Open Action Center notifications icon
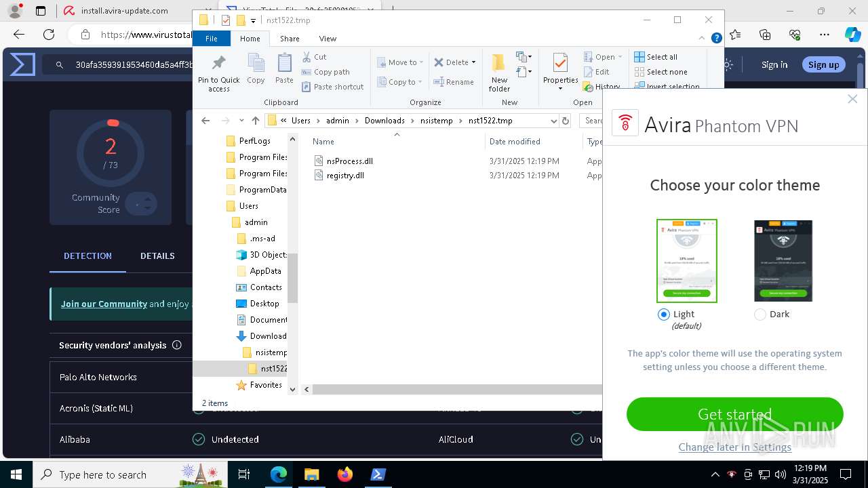The image size is (868, 488). click(846, 474)
